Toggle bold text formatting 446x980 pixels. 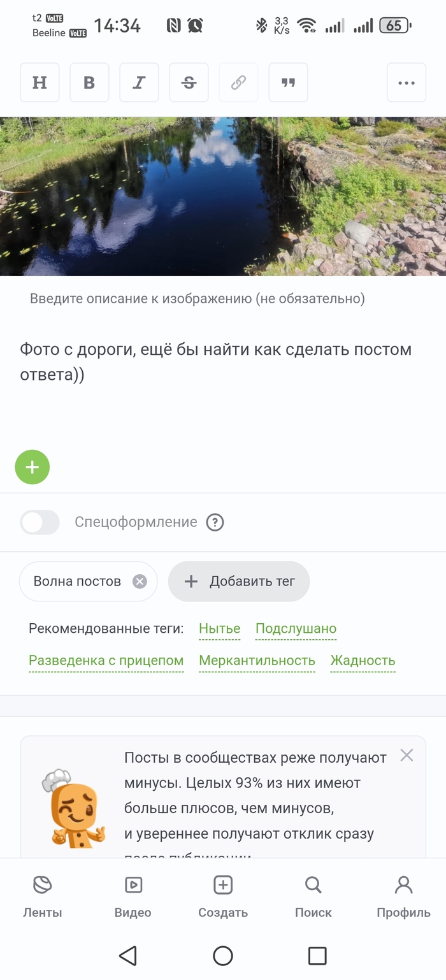[x=89, y=83]
